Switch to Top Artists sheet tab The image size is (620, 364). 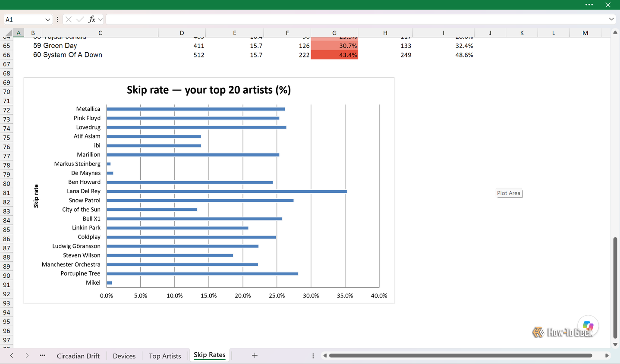coord(165,356)
